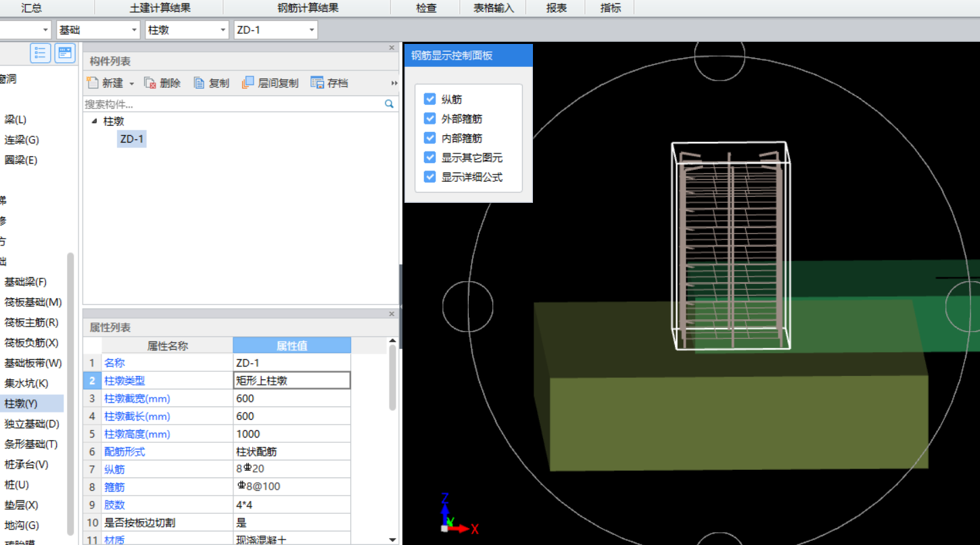980x545 pixels.
Task: Click 是否按板边切割 value 是
Action: [292, 523]
